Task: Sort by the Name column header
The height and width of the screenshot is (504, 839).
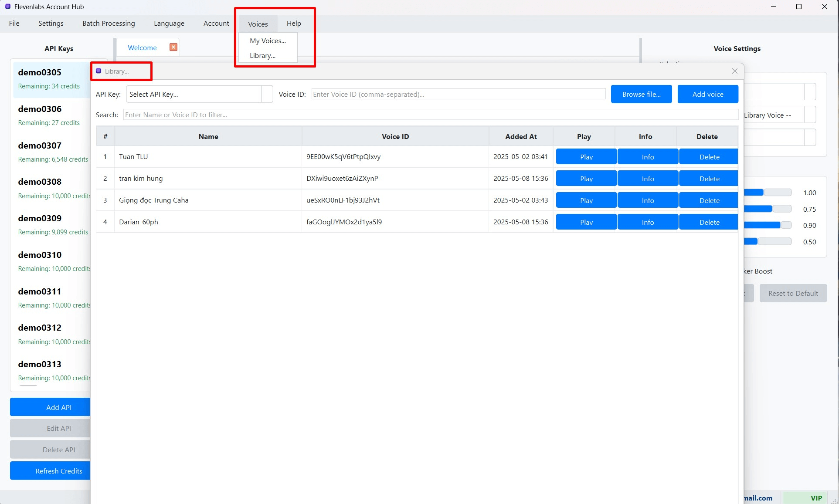Action: coord(208,136)
